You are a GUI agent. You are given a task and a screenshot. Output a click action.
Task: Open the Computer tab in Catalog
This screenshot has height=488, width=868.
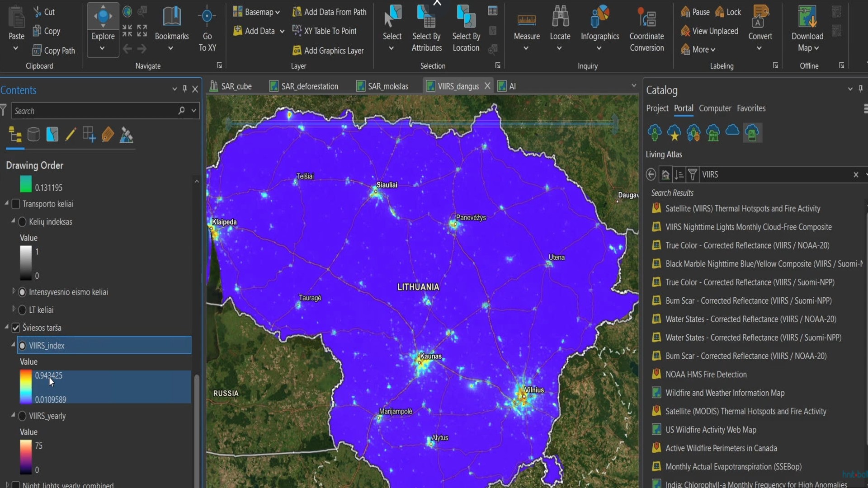pyautogui.click(x=715, y=108)
